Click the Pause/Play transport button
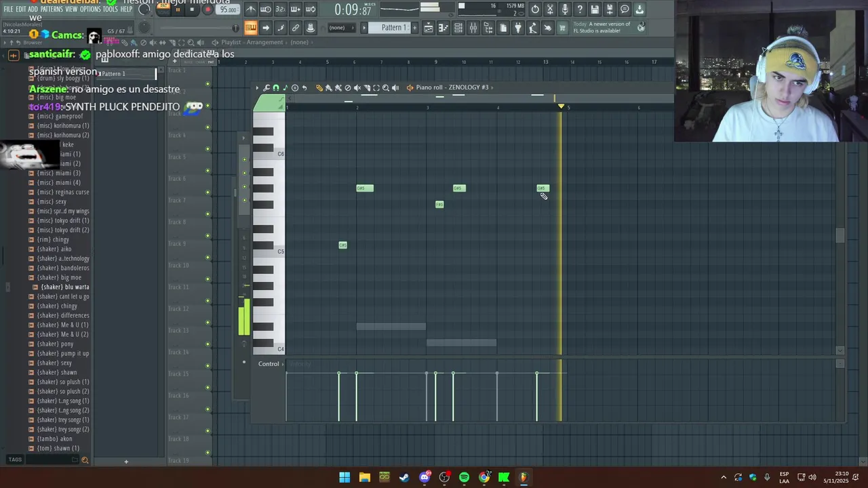The height and width of the screenshot is (488, 868). click(178, 9)
